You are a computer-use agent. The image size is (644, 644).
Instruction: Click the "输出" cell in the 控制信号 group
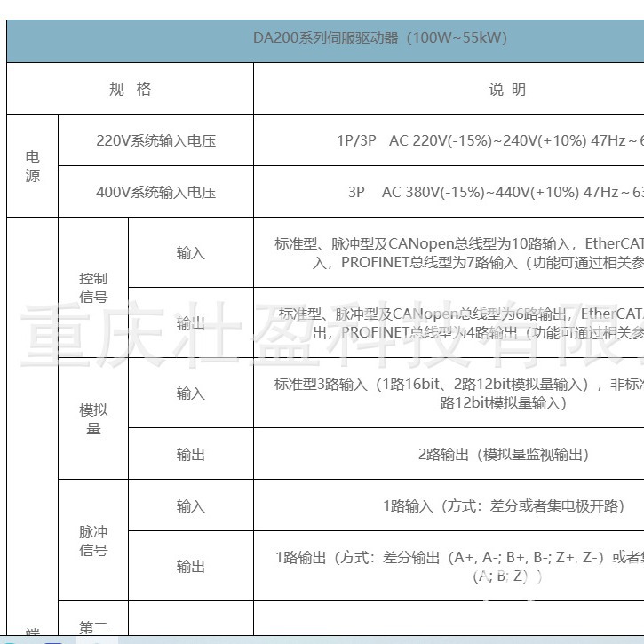click(191, 322)
